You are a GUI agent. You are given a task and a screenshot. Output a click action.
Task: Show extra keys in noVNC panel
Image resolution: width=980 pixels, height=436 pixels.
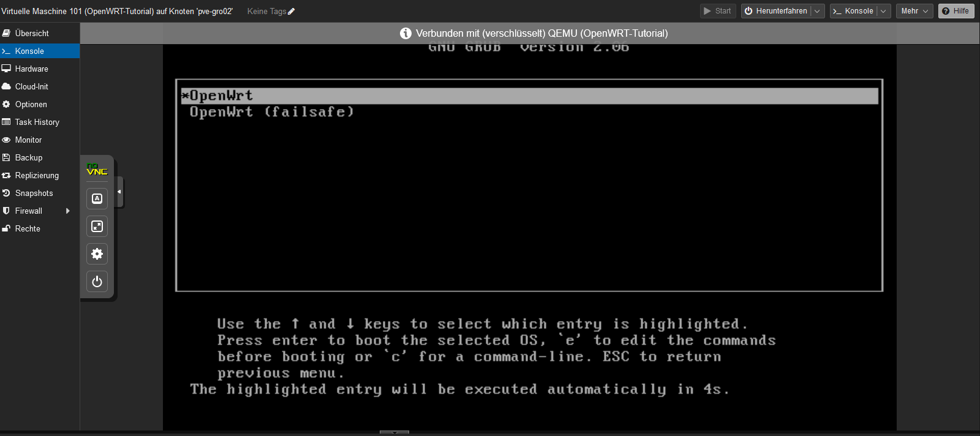click(x=97, y=198)
